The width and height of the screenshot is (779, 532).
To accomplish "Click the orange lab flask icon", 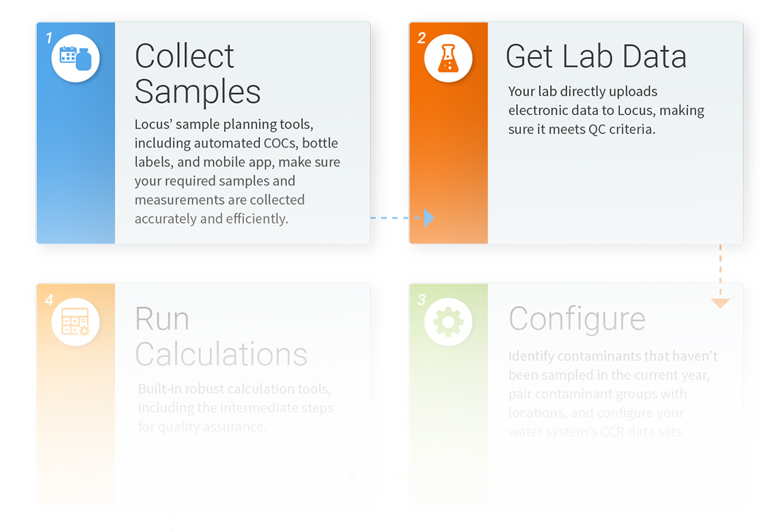I will click(x=448, y=58).
